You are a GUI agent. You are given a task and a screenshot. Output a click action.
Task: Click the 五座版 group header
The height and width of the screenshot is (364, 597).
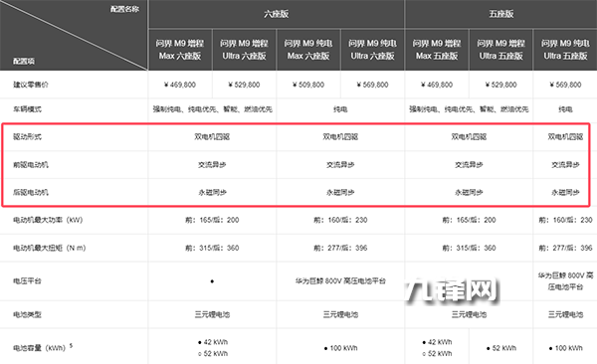coord(501,14)
